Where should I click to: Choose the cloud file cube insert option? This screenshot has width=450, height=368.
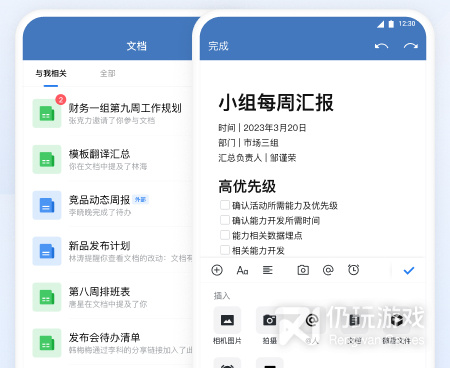click(x=396, y=320)
